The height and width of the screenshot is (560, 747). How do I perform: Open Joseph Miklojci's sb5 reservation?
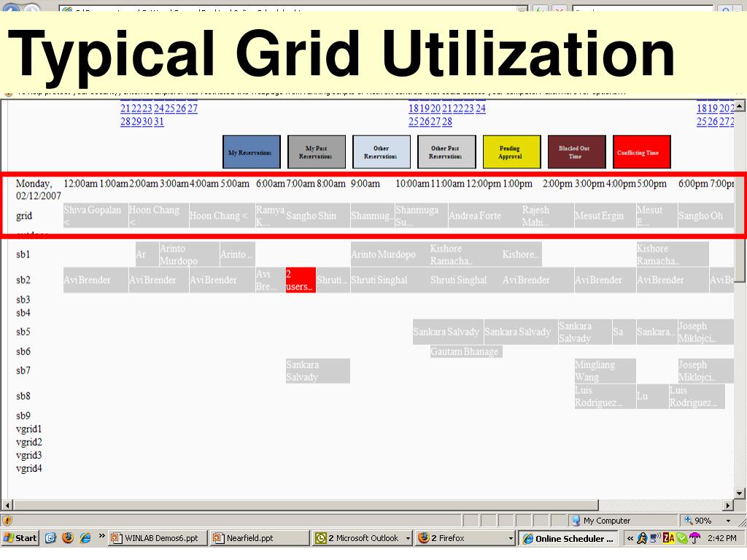click(705, 332)
